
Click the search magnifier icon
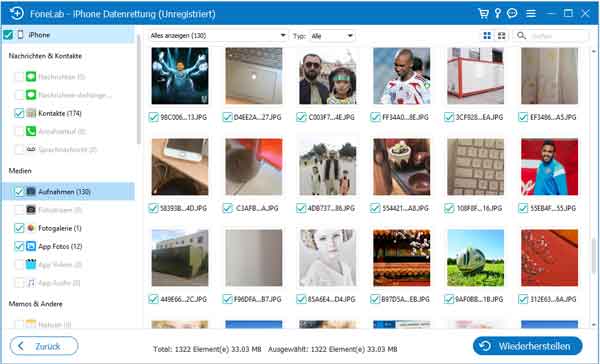521,36
